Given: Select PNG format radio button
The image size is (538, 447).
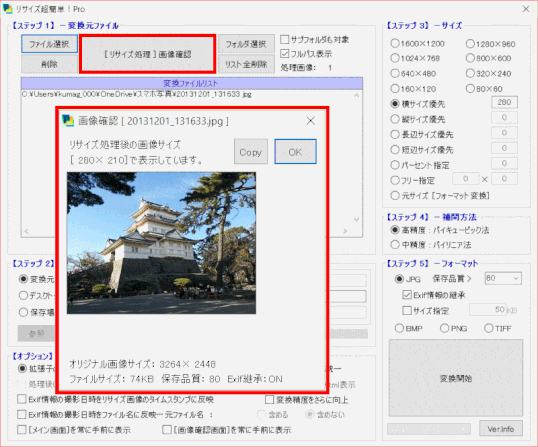Looking at the screenshot, I should pyautogui.click(x=444, y=328).
